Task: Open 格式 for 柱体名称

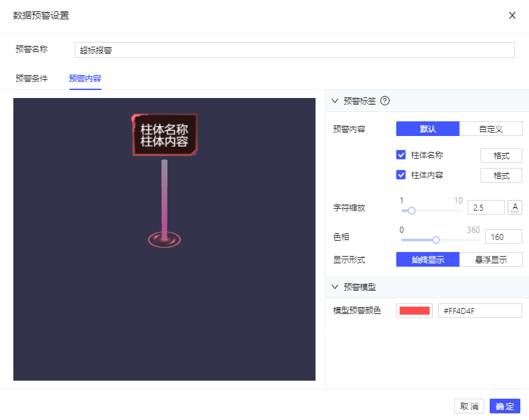Action: tap(502, 155)
